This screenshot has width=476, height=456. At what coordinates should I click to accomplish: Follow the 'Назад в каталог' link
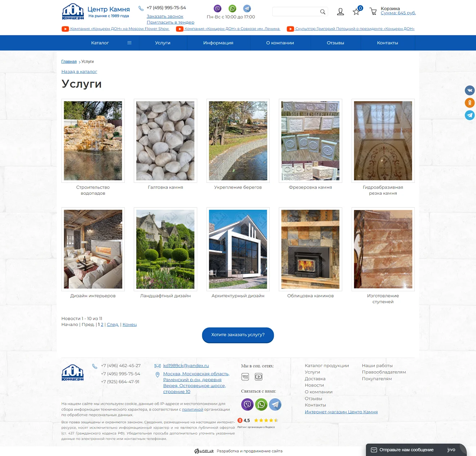click(79, 72)
